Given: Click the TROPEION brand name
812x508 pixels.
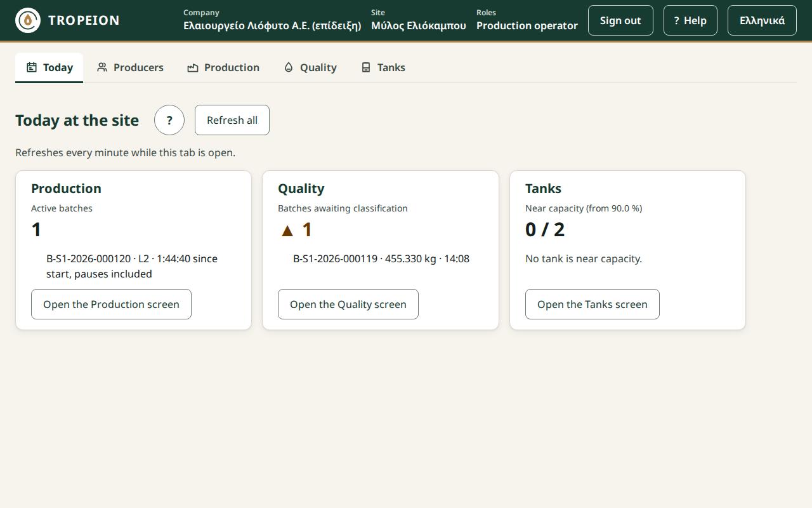Looking at the screenshot, I should (84, 20).
